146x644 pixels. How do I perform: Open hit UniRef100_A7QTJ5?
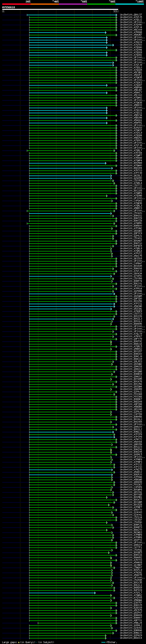tap(131, 17)
